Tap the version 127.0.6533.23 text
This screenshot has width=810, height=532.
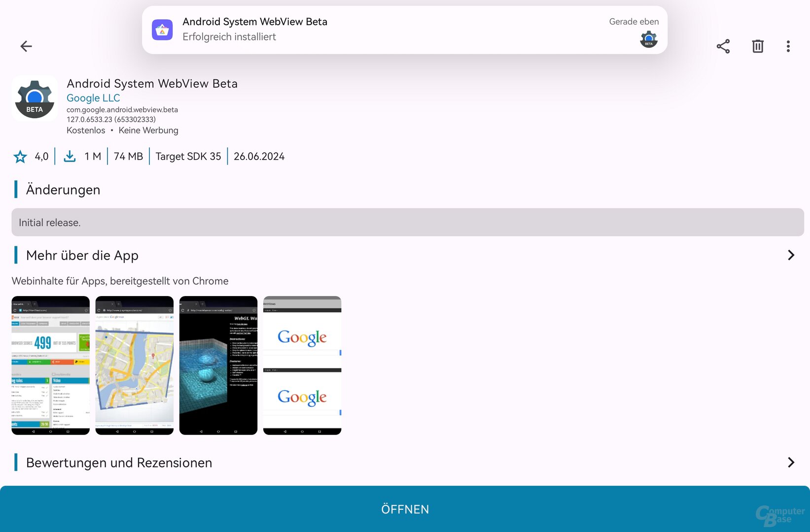coord(111,119)
